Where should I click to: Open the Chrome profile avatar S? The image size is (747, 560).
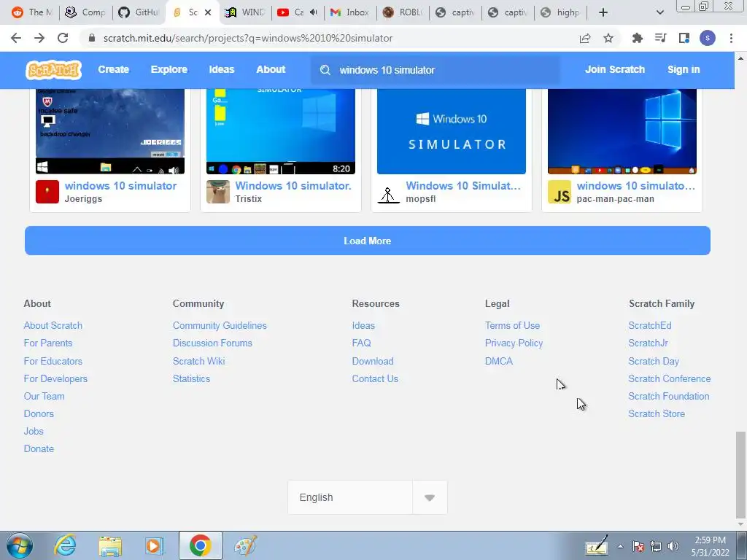click(x=708, y=38)
